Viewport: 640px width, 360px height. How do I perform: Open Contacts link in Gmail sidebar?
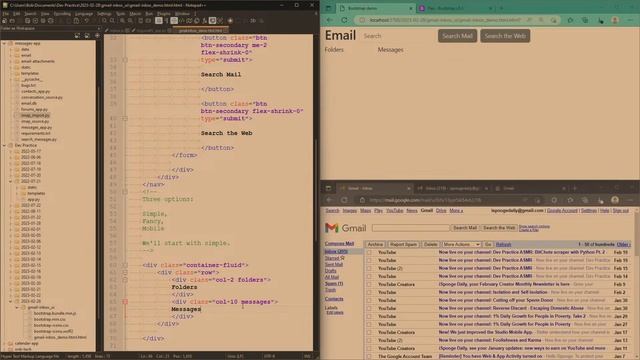pyautogui.click(x=334, y=299)
